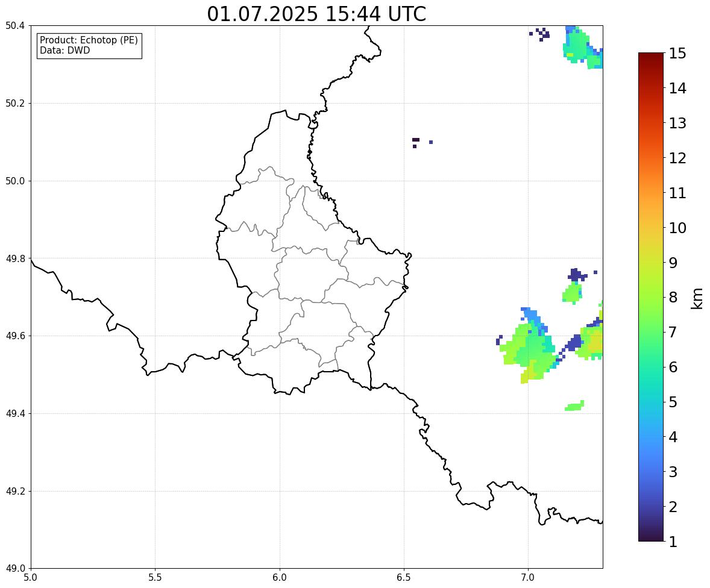Image resolution: width=710 pixels, height=588 pixels.
Task: Click the colorbar tick label '5'
Action: pyautogui.click(x=673, y=402)
